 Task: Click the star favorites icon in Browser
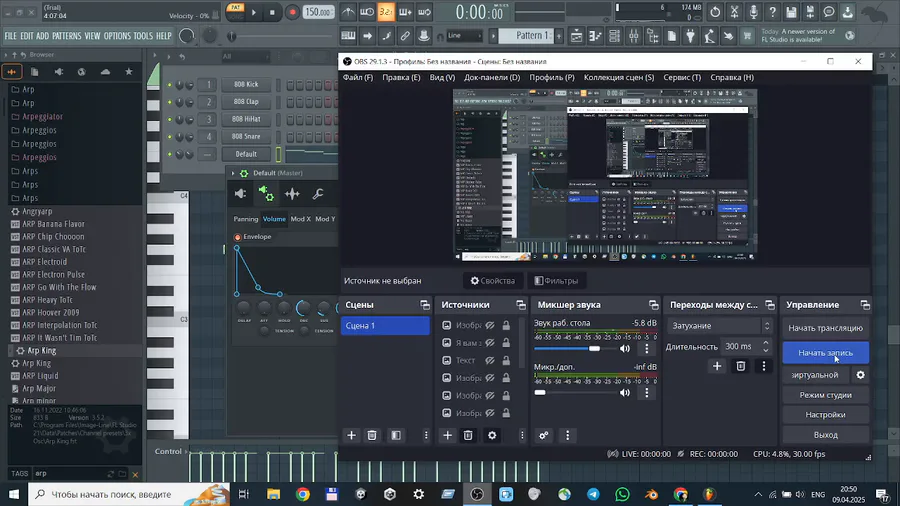pos(129,72)
